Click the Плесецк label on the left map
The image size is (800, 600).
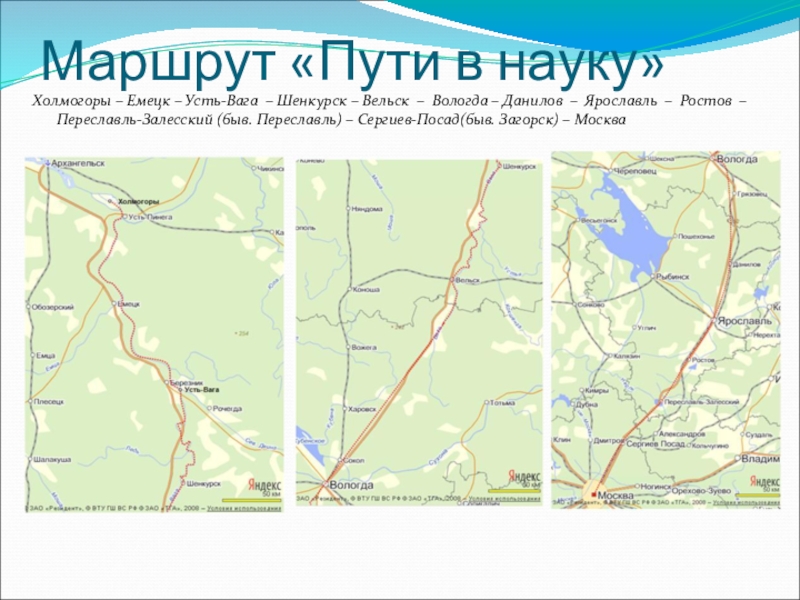[49, 402]
